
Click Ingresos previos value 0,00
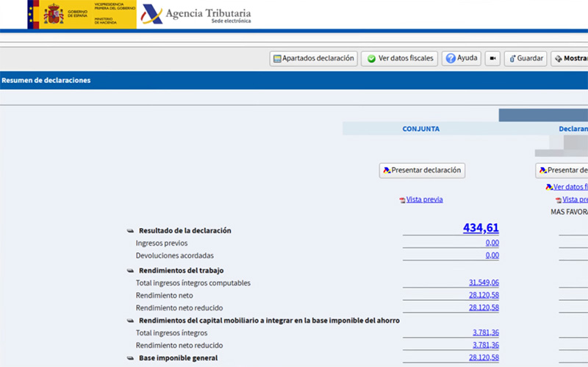click(492, 243)
